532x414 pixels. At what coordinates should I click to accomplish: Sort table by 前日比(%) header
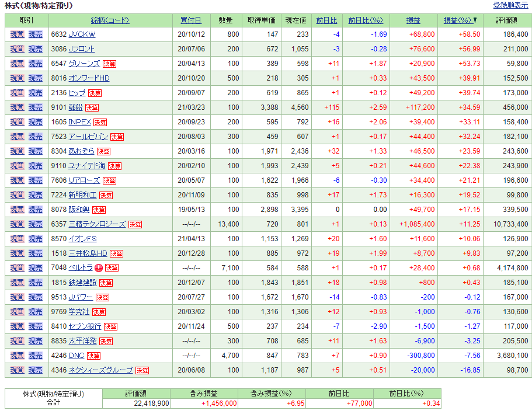[366, 20]
